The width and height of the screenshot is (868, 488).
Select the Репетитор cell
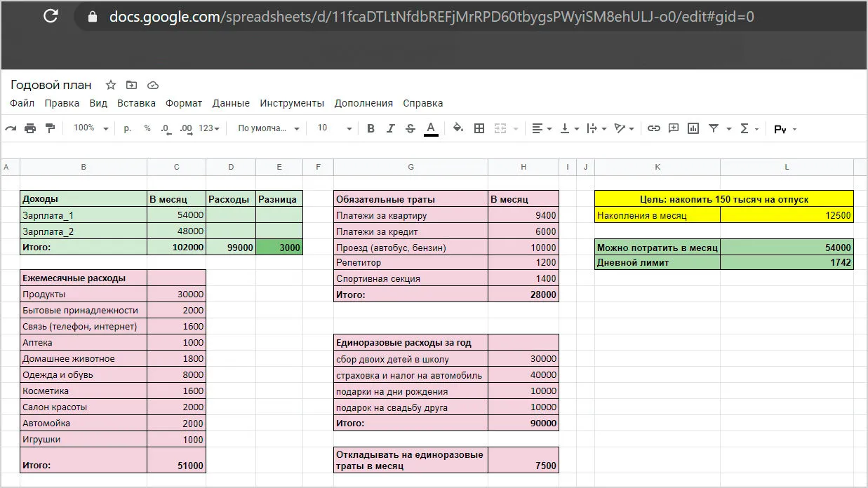pos(411,263)
